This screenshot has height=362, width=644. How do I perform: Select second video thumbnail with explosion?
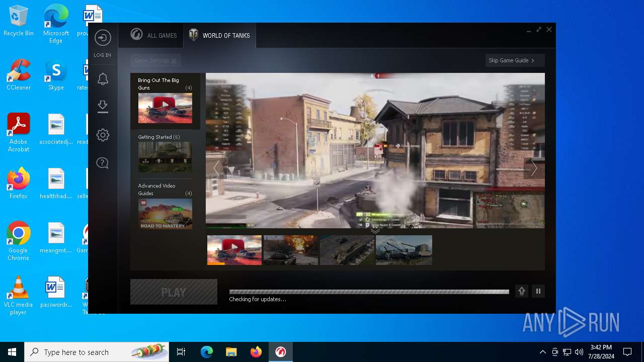[x=291, y=250]
